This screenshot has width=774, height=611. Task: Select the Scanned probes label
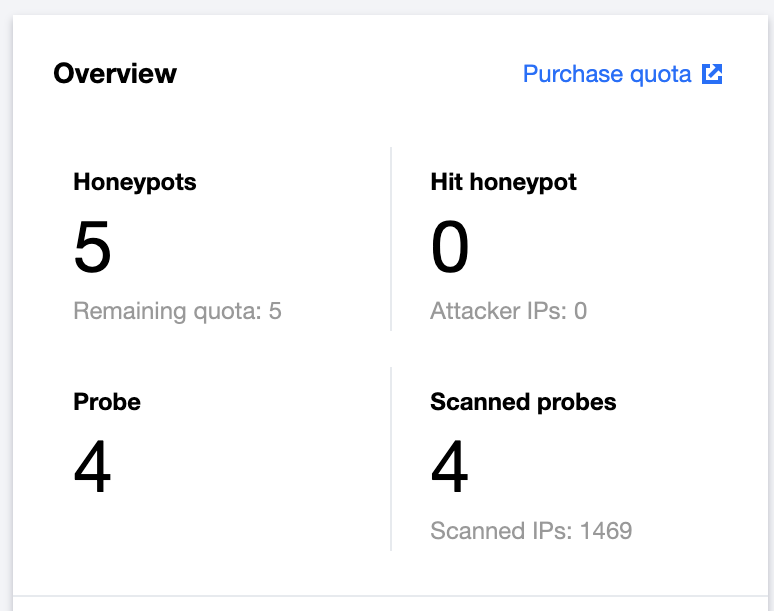523,402
